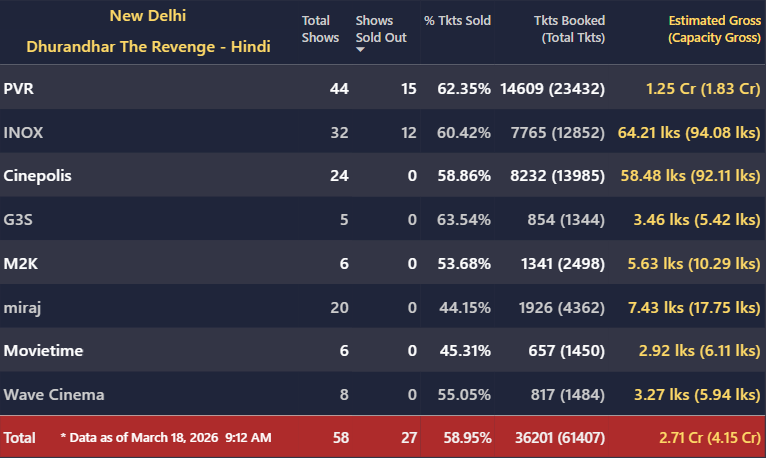Click PVR gross 1.25 Cr (1.83 Cr)
This screenshot has height=458, width=766.
(703, 89)
